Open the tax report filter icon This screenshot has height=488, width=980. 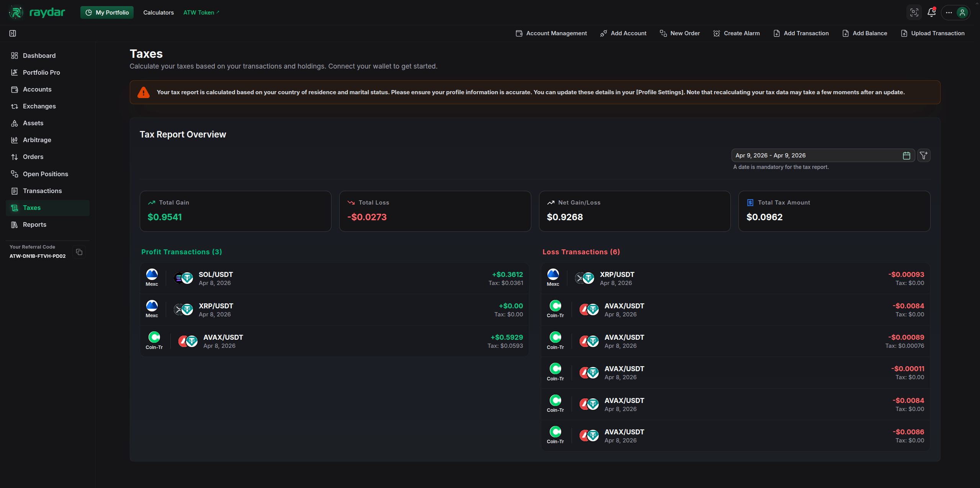924,156
